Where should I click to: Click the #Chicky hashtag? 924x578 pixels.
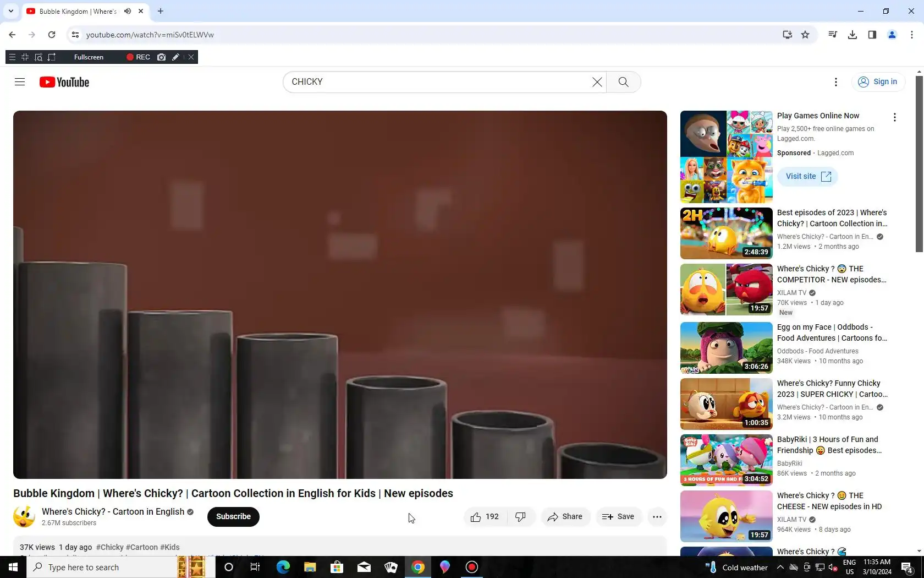pos(110,547)
